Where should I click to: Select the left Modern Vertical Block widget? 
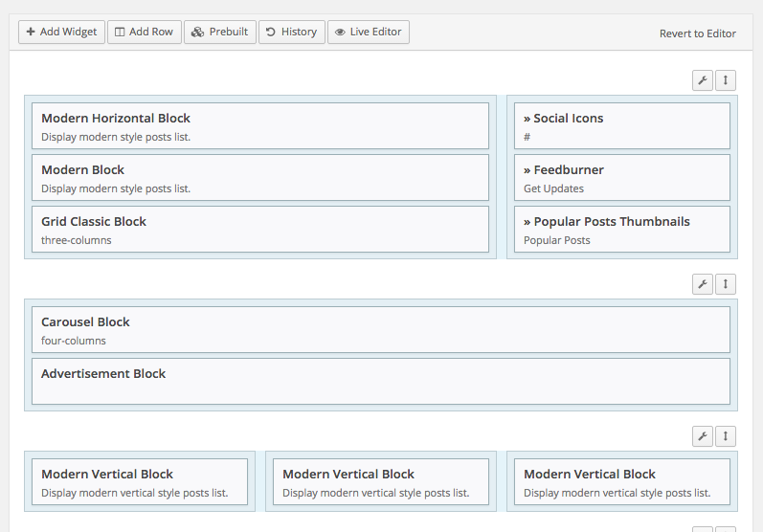click(140, 482)
